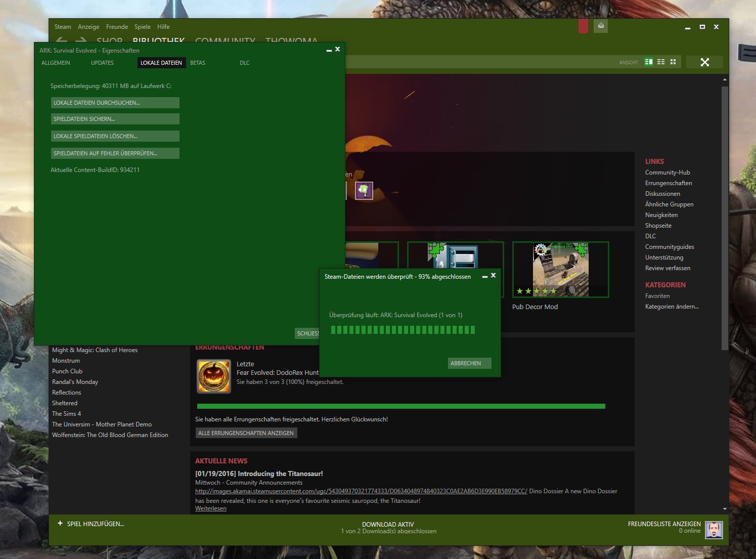Image resolution: width=756 pixels, height=559 pixels.
Task: Open the Neuigkeiten link
Action: (x=661, y=215)
